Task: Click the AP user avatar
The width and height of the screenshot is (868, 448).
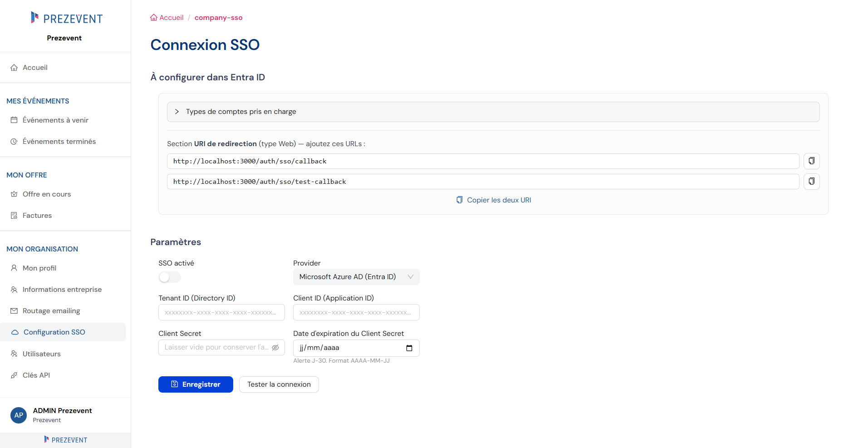Action: pos(19,415)
